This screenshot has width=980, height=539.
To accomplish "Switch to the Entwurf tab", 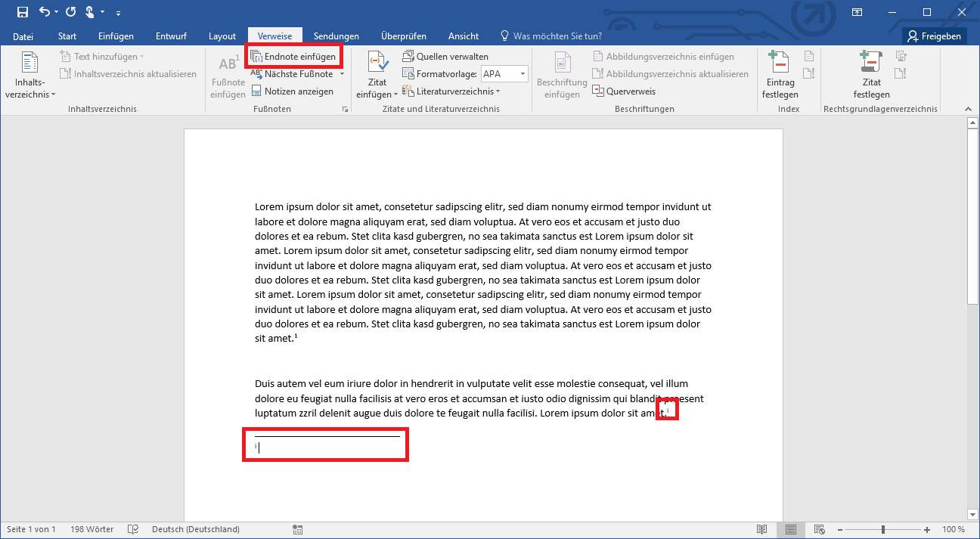I will pyautogui.click(x=171, y=36).
